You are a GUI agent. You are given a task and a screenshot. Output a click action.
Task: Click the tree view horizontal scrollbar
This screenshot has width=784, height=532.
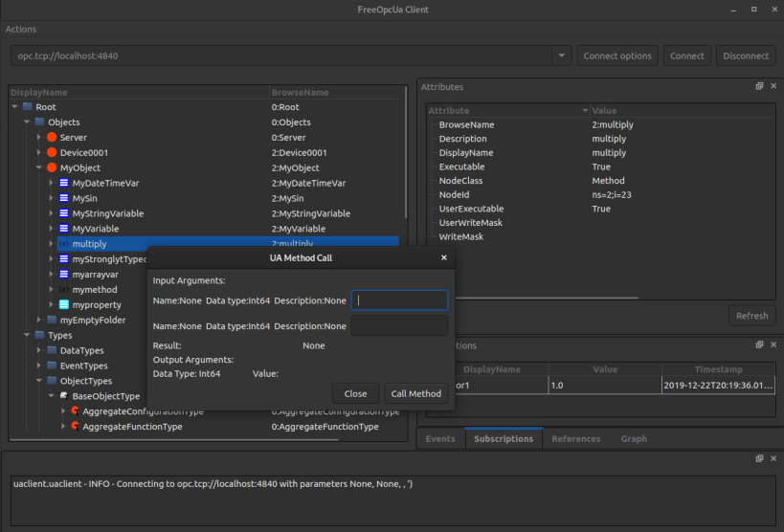click(174, 440)
